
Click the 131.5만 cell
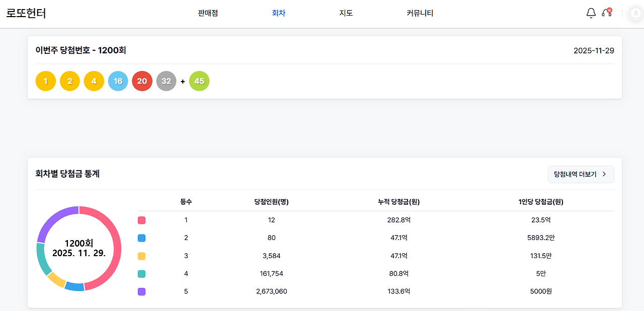541,256
